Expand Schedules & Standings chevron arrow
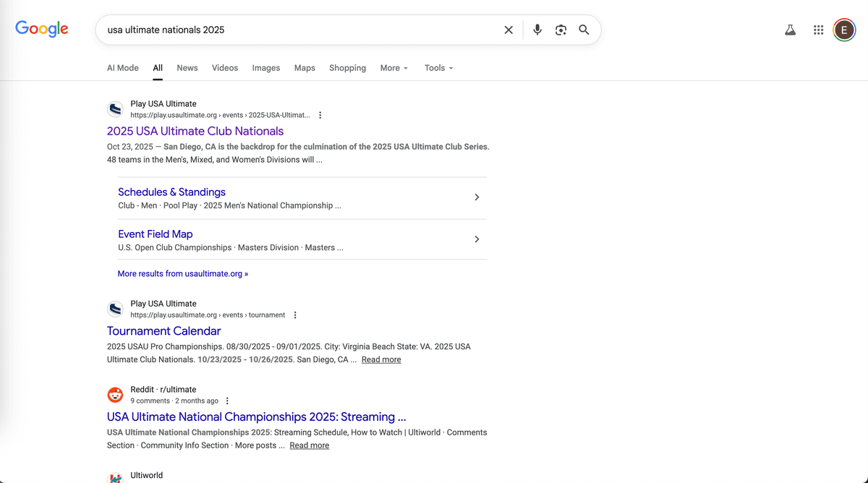The height and width of the screenshot is (483, 868). coord(477,197)
